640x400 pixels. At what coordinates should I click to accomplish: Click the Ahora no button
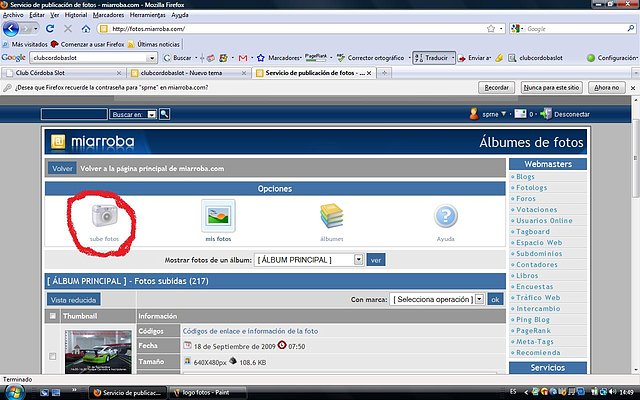click(x=607, y=87)
